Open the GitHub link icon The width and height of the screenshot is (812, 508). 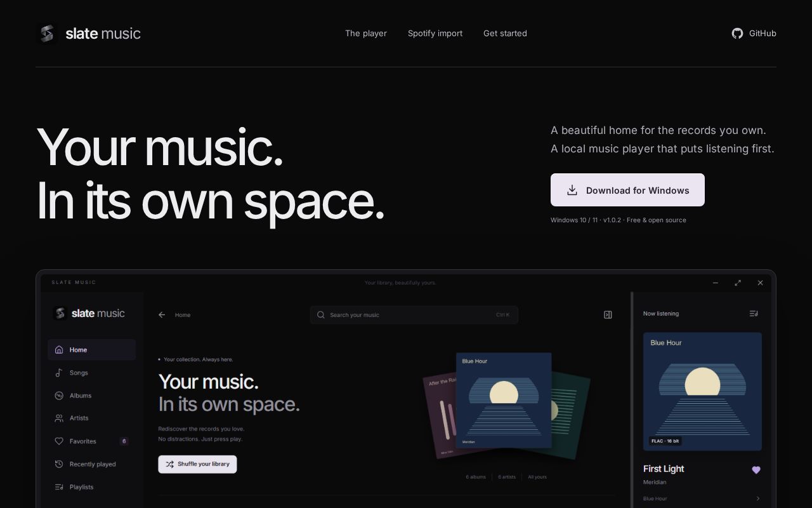pyautogui.click(x=737, y=33)
